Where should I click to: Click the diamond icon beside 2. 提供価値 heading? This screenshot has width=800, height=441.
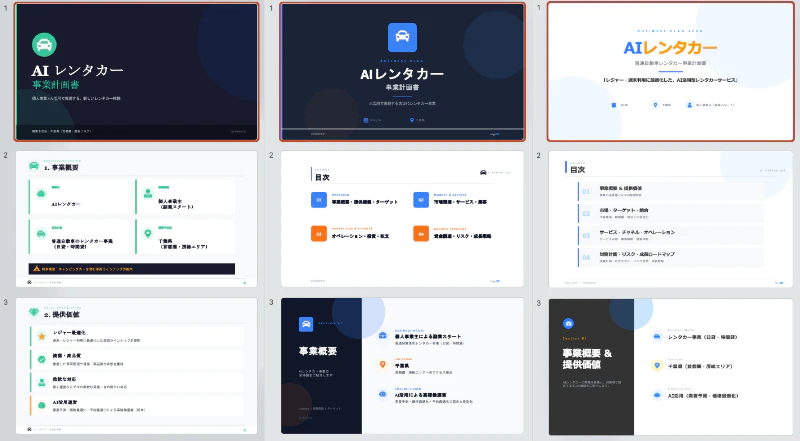[34, 312]
